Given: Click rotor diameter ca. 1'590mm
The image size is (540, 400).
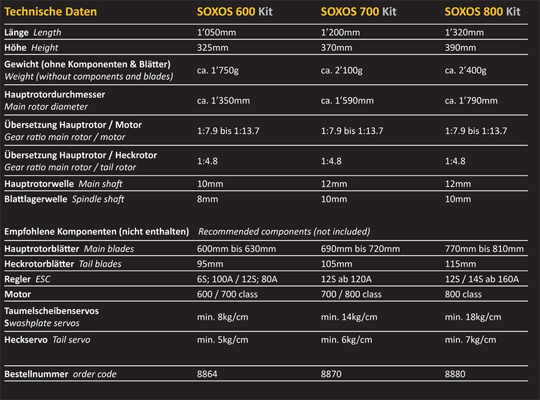Looking at the screenshot, I should pyautogui.click(x=347, y=101).
